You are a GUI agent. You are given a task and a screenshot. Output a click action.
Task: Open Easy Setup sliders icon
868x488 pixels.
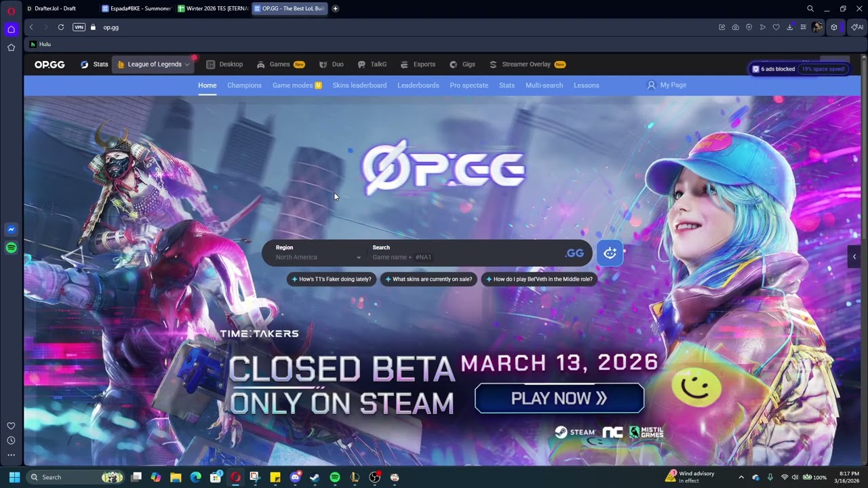pyautogui.click(x=804, y=27)
